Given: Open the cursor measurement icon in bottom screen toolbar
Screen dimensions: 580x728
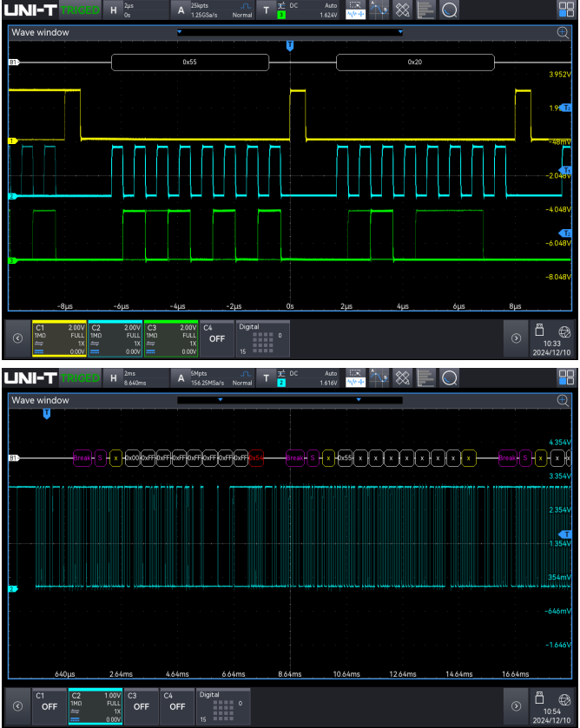Looking at the screenshot, I should [x=379, y=377].
